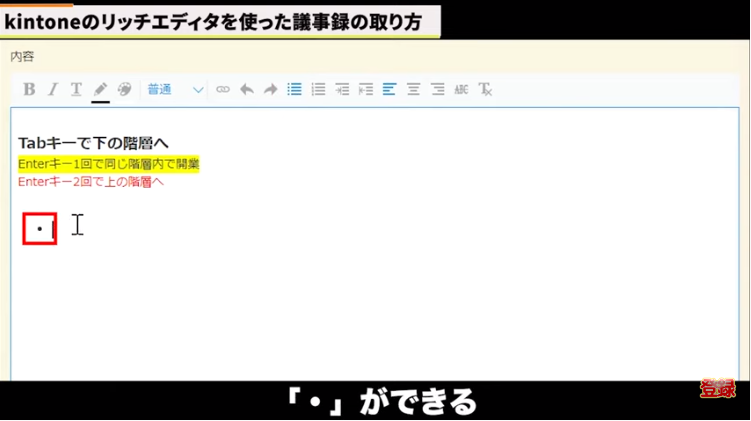Toggle italic formatting in the toolbar

point(53,90)
